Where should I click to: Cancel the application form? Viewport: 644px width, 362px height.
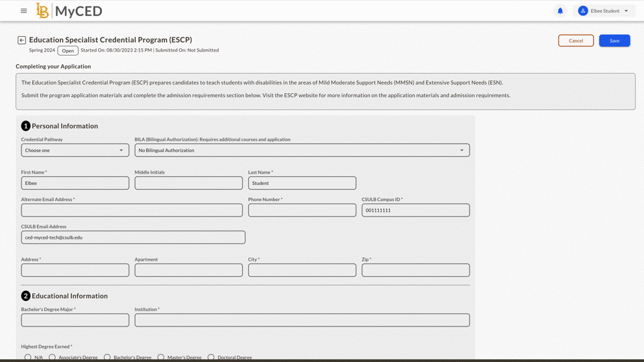click(x=576, y=41)
